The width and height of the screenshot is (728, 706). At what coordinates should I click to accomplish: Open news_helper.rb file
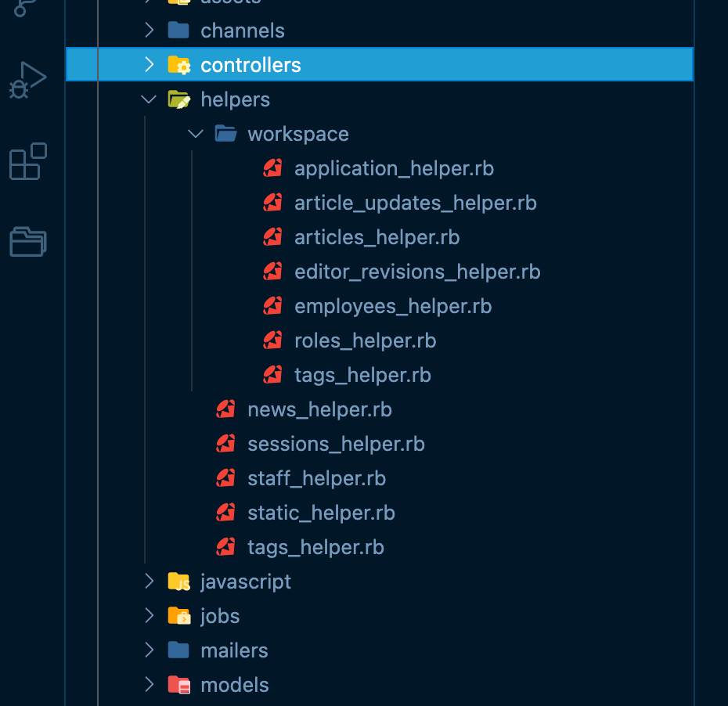[320, 409]
